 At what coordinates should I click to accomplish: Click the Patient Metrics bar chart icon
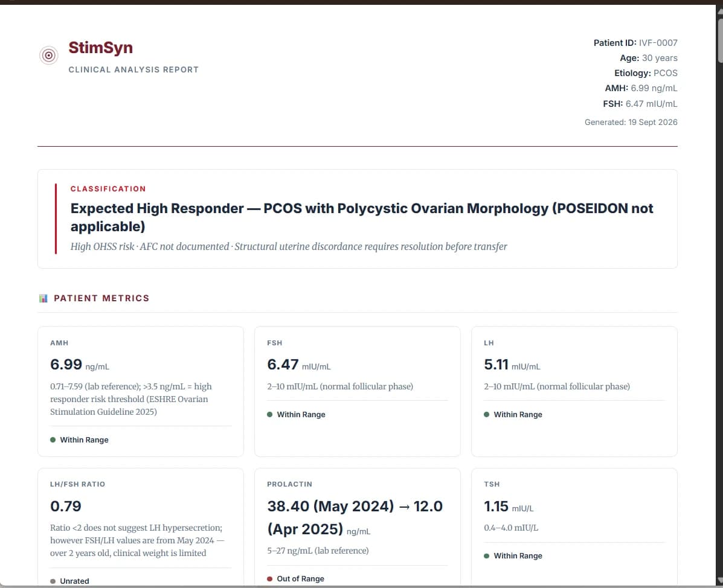click(x=43, y=298)
